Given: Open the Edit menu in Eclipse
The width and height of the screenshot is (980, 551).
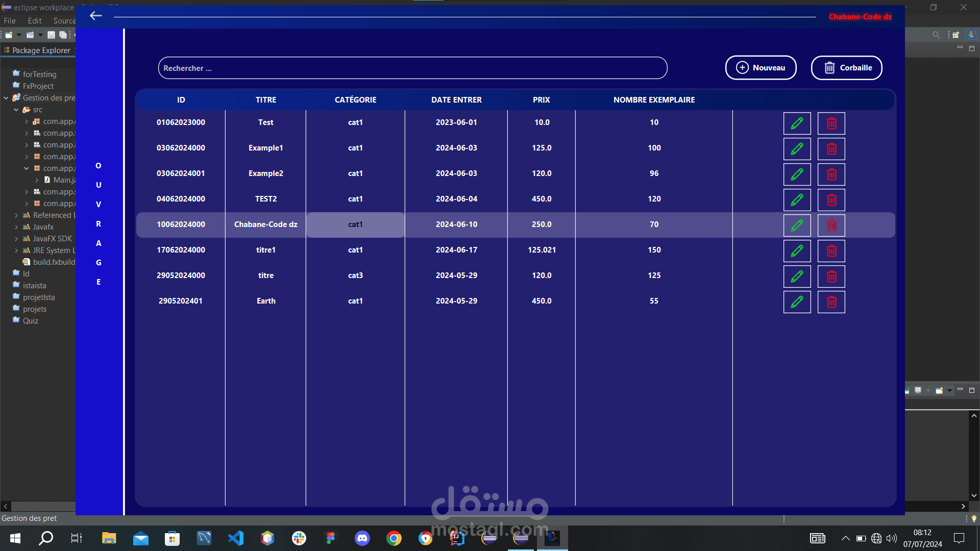Looking at the screenshot, I should coord(35,21).
